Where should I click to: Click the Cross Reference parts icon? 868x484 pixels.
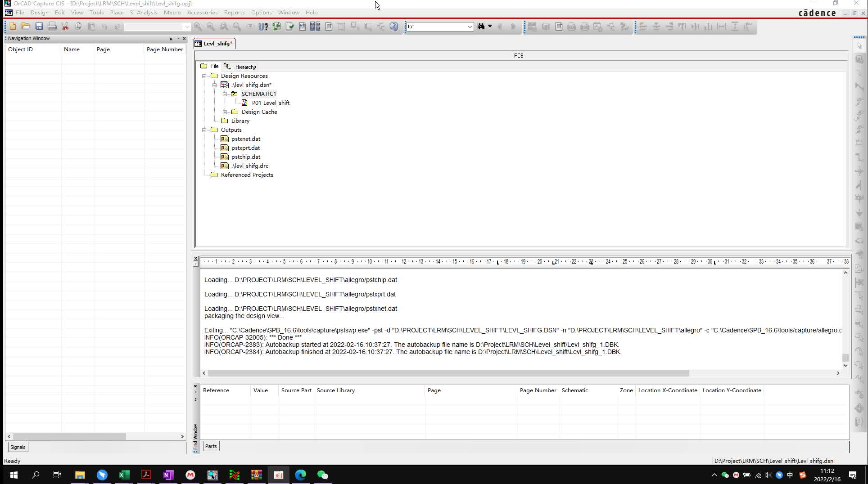coord(315,27)
